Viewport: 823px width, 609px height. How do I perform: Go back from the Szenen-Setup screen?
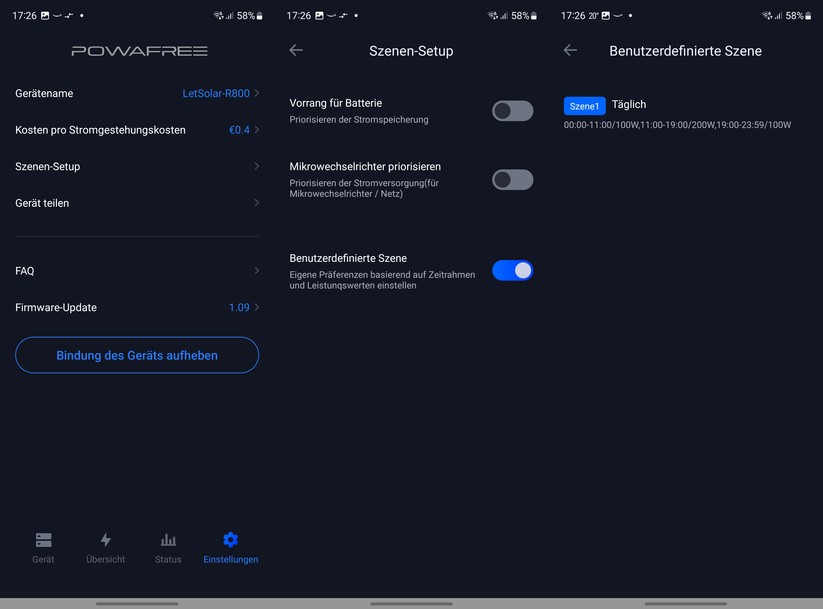point(296,50)
